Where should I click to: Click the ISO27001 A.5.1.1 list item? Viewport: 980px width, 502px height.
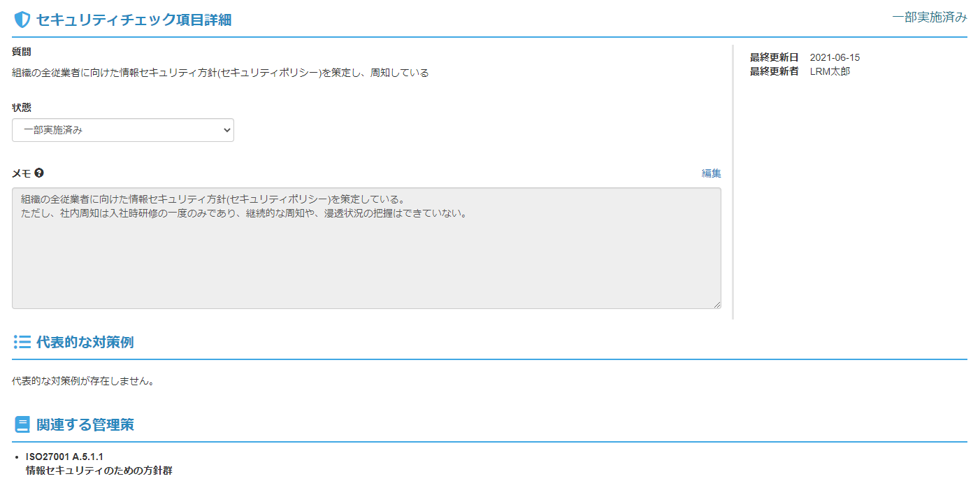coord(64,457)
